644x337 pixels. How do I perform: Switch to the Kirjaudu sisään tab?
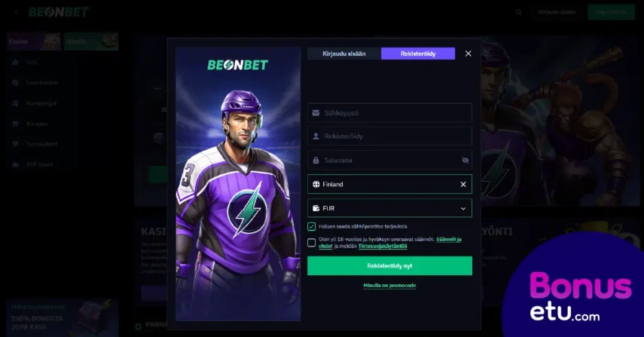click(344, 54)
